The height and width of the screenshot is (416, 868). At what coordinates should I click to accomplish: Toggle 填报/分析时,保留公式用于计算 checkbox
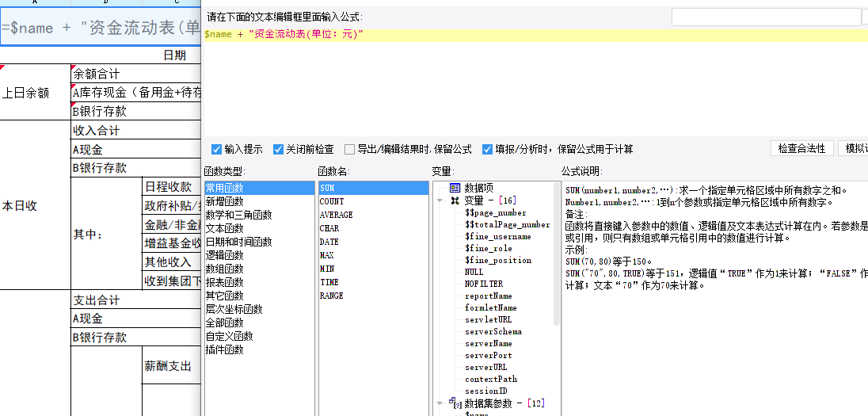coord(487,149)
